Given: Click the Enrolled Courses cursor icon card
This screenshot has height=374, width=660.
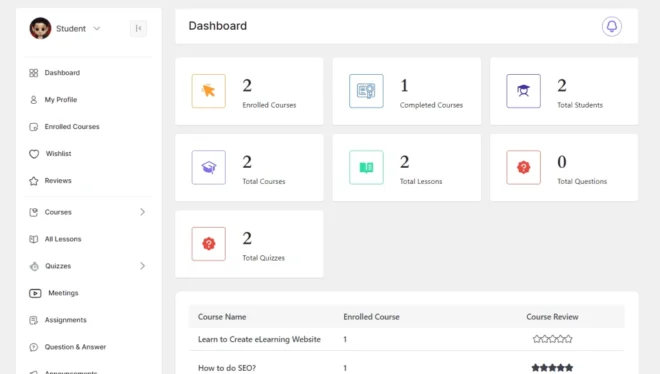Looking at the screenshot, I should 209,91.
